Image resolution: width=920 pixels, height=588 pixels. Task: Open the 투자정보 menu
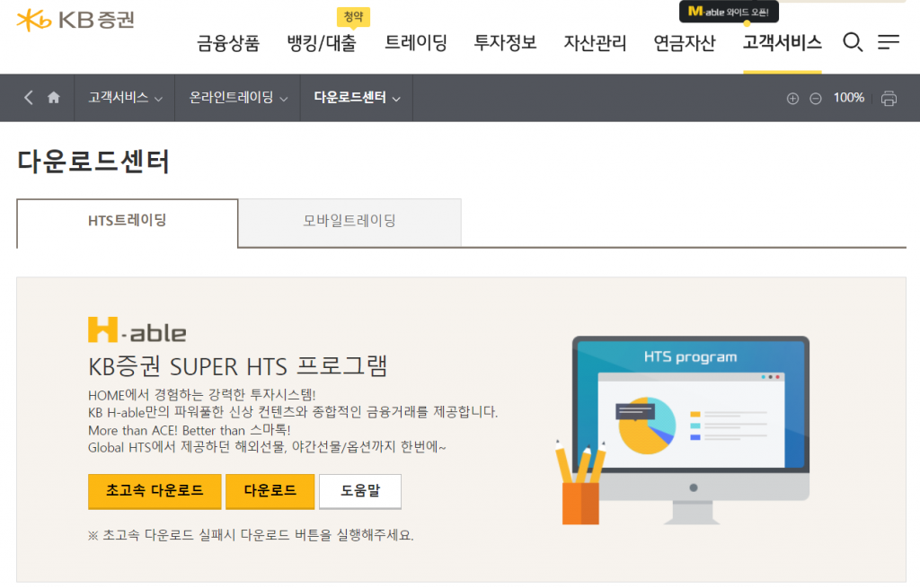[x=505, y=43]
